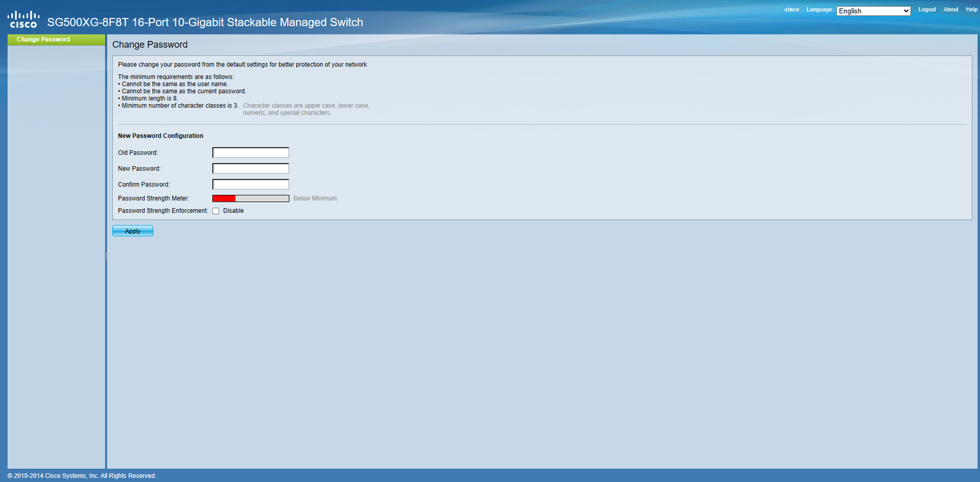The height and width of the screenshot is (482, 980).
Task: Open the Help link
Action: pyautogui.click(x=972, y=10)
